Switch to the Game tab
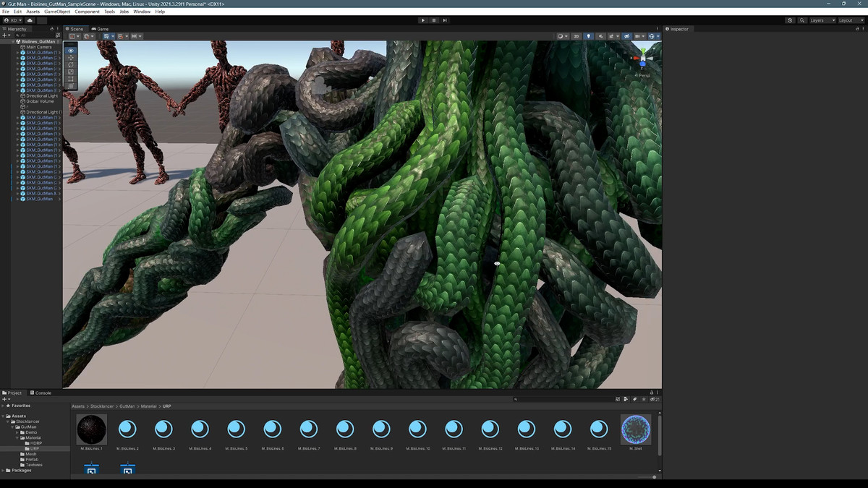868x488 pixels. coord(101,29)
